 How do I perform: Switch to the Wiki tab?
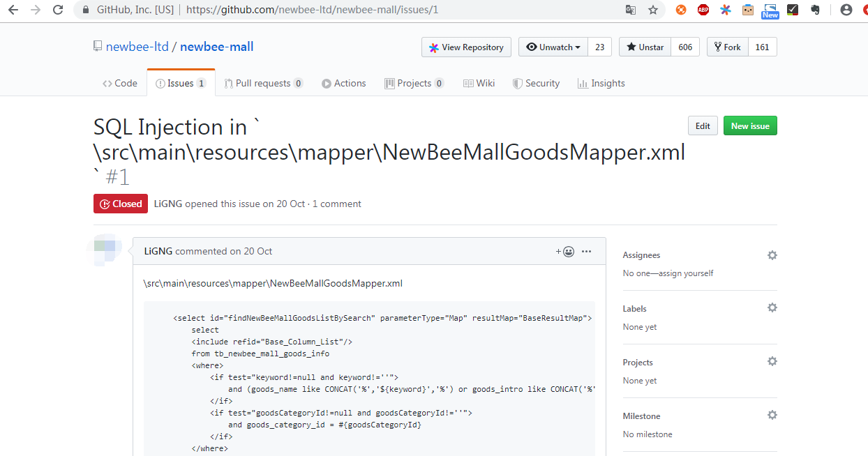point(479,83)
